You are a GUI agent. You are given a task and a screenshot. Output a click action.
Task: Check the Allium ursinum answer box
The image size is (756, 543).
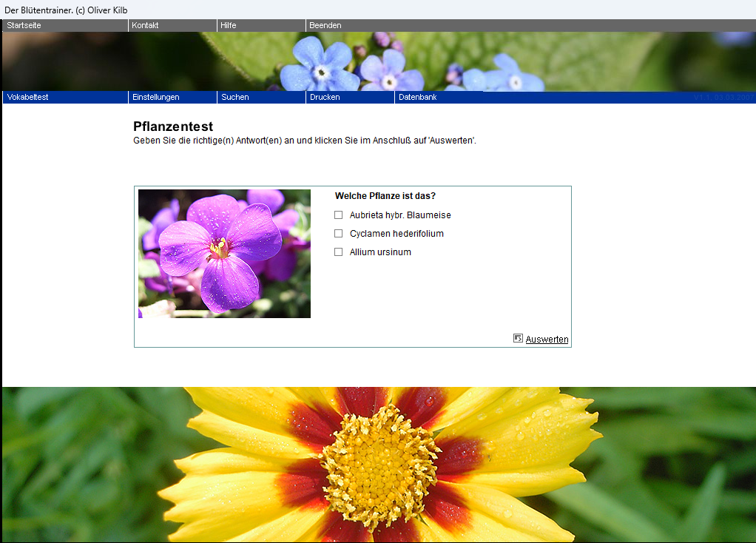click(339, 252)
